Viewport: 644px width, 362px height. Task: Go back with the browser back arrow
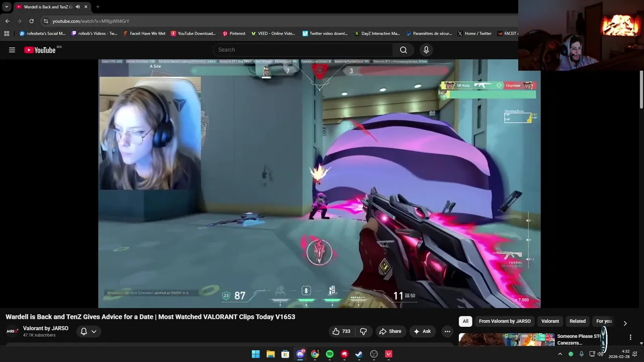[x=7, y=21]
